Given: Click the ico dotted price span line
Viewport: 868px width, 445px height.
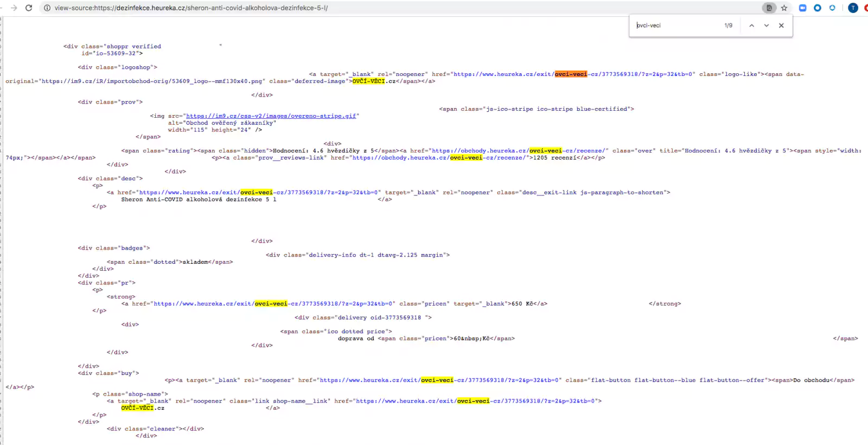Looking at the screenshot, I should 336,332.
